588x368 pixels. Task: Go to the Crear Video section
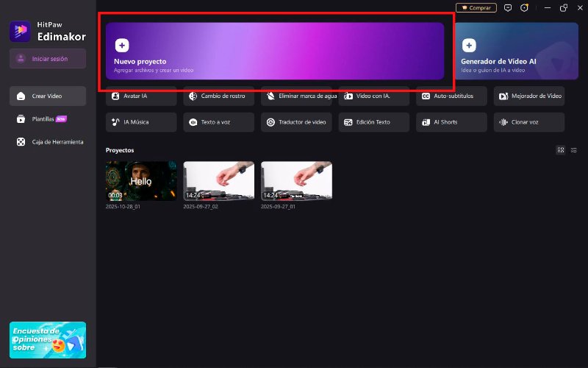pyautogui.click(x=48, y=96)
